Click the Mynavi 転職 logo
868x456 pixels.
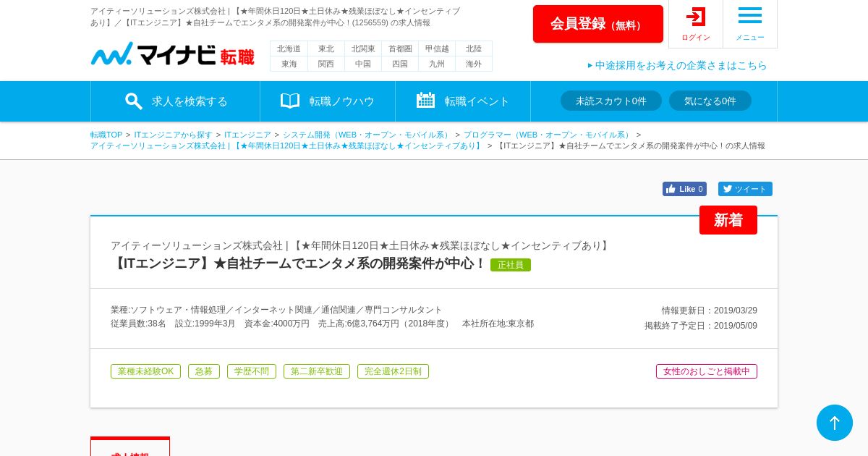coord(172,55)
